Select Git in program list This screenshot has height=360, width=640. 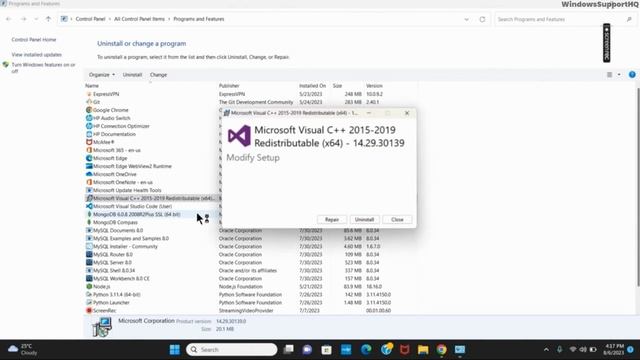point(96,102)
